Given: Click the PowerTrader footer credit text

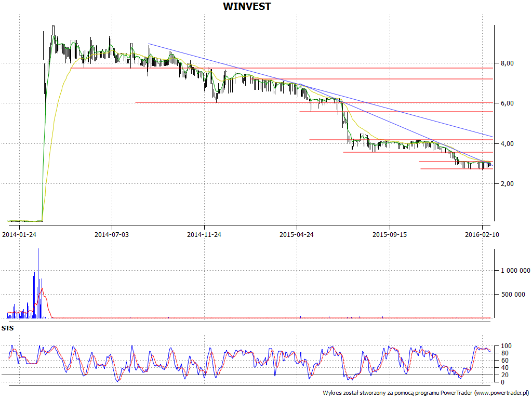Looking at the screenshot, I should tap(426, 393).
